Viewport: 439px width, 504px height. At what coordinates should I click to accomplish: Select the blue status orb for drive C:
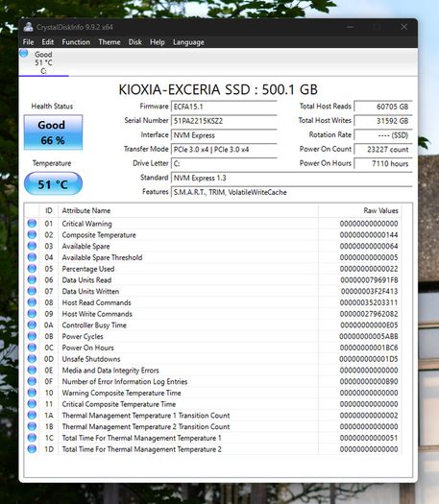(x=23, y=53)
